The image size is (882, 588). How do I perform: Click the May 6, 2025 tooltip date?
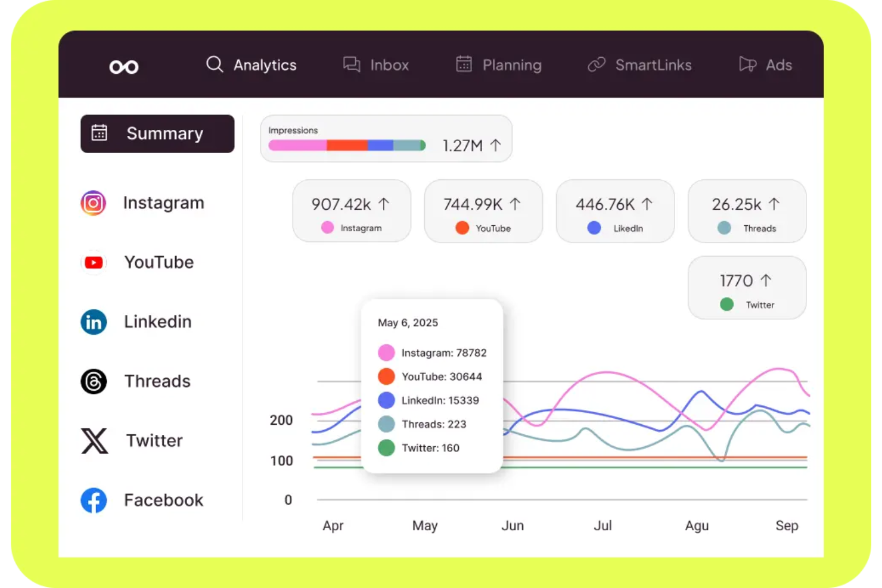(x=408, y=322)
